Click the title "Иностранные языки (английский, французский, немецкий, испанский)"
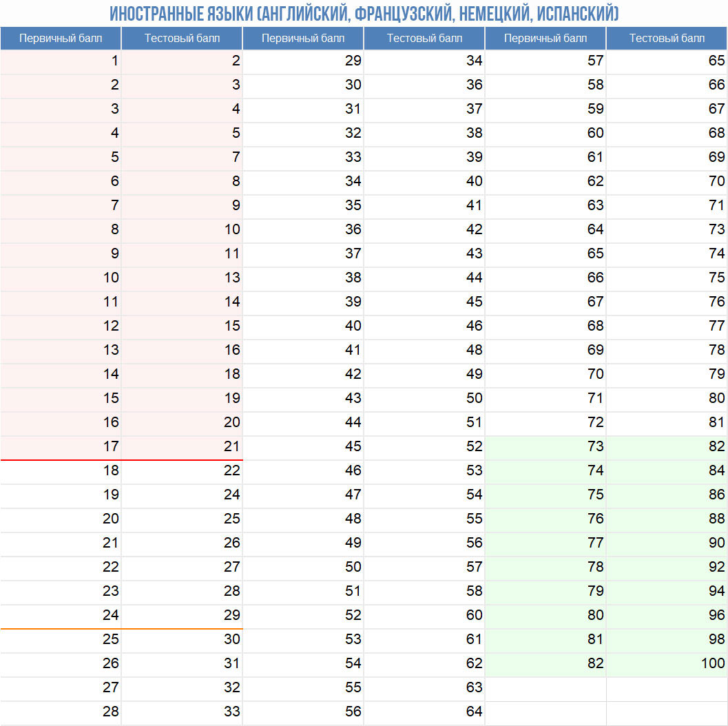Image resolution: width=728 pixels, height=726 pixels. 364,14
